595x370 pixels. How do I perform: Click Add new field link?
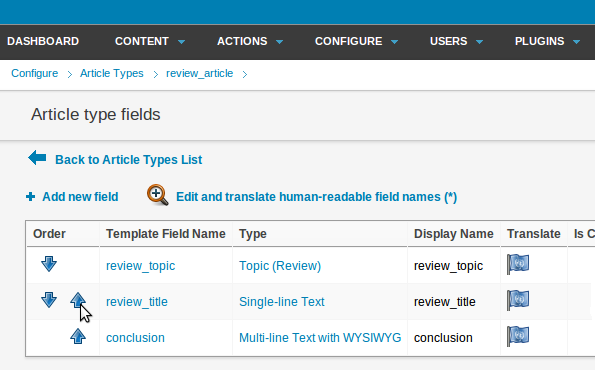(80, 197)
